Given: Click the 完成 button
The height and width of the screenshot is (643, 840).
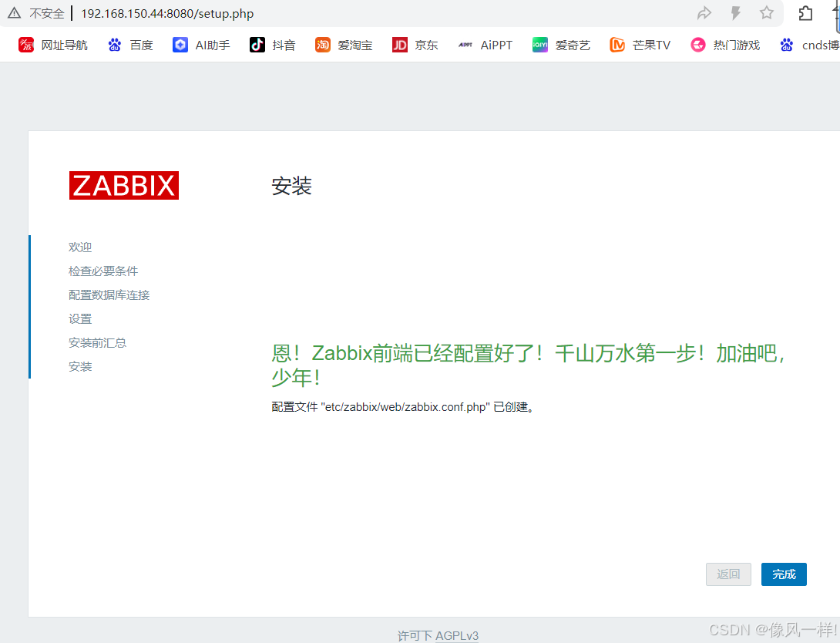Looking at the screenshot, I should (784, 574).
